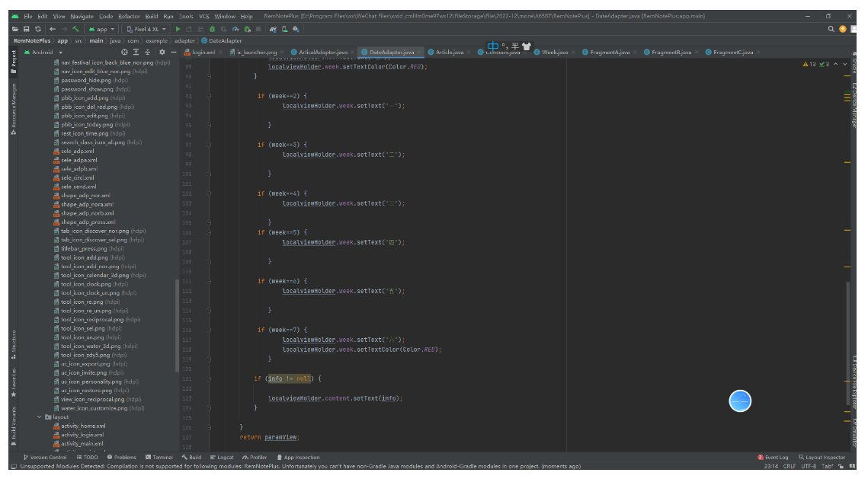Open the Pixel 4 XL device dropdown
This screenshot has width=868, height=479.
pos(147,29)
